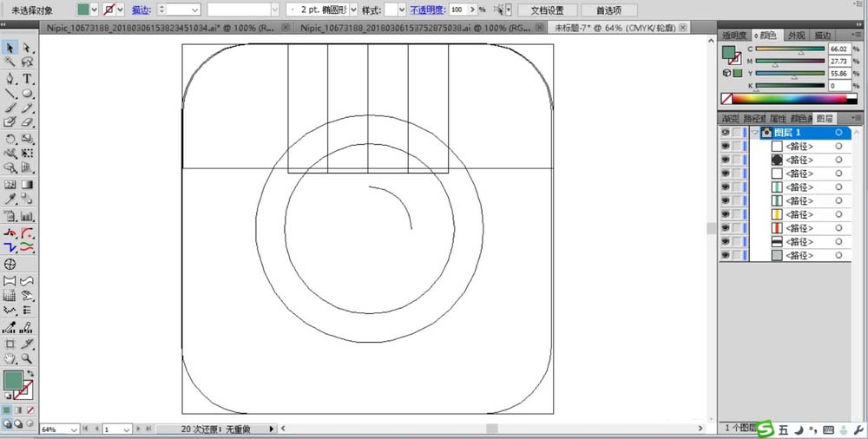The height and width of the screenshot is (439, 868).
Task: Toggle visibility of the bottom 路径 sublayer
Action: coord(725,256)
